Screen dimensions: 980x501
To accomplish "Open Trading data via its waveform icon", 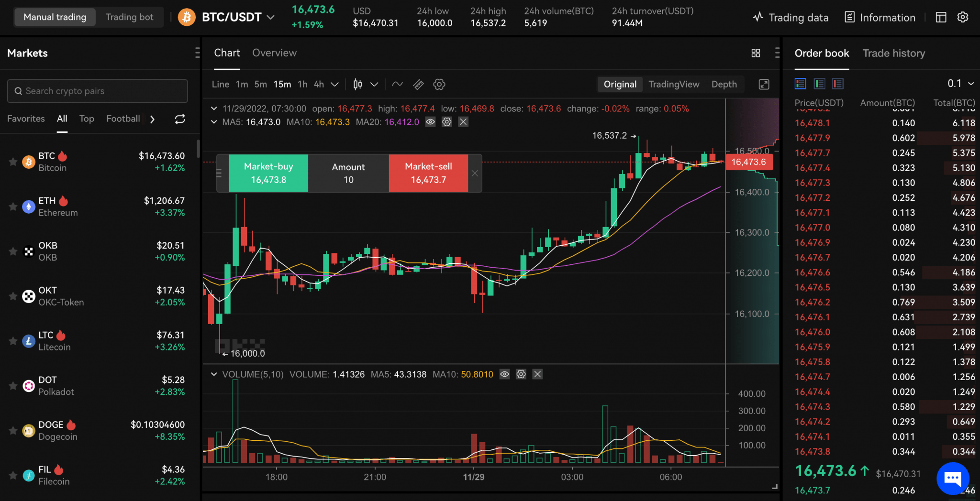I will (x=757, y=17).
